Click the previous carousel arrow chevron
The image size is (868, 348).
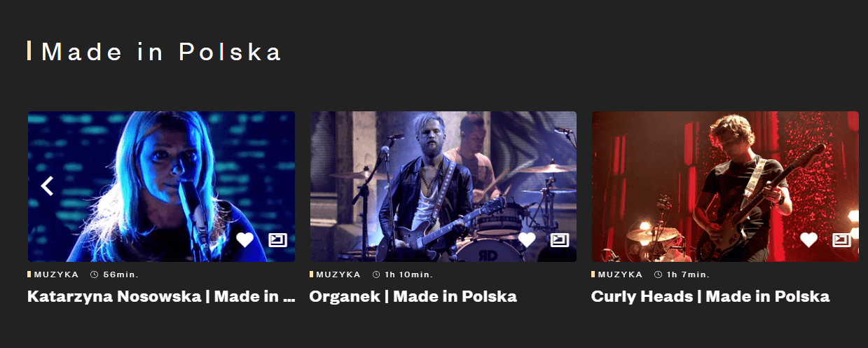pyautogui.click(x=48, y=186)
